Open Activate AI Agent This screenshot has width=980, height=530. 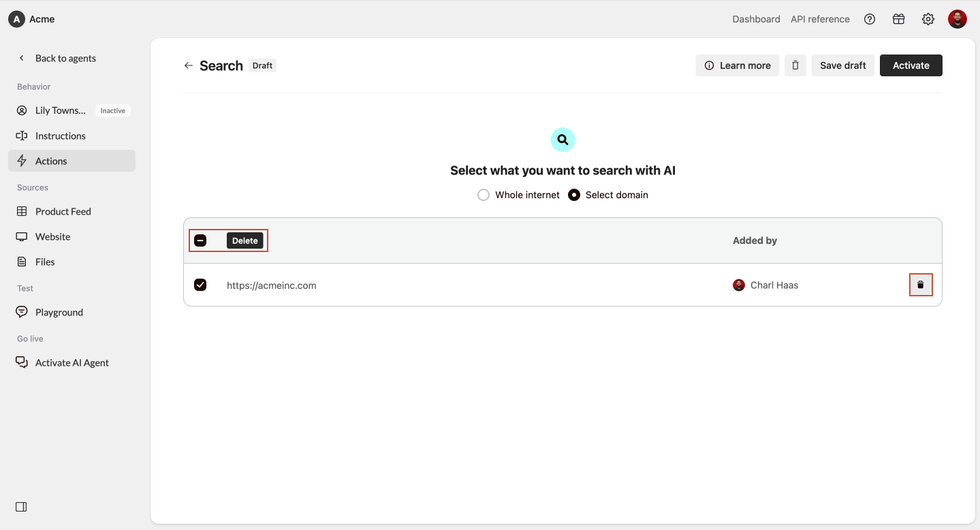[72, 362]
